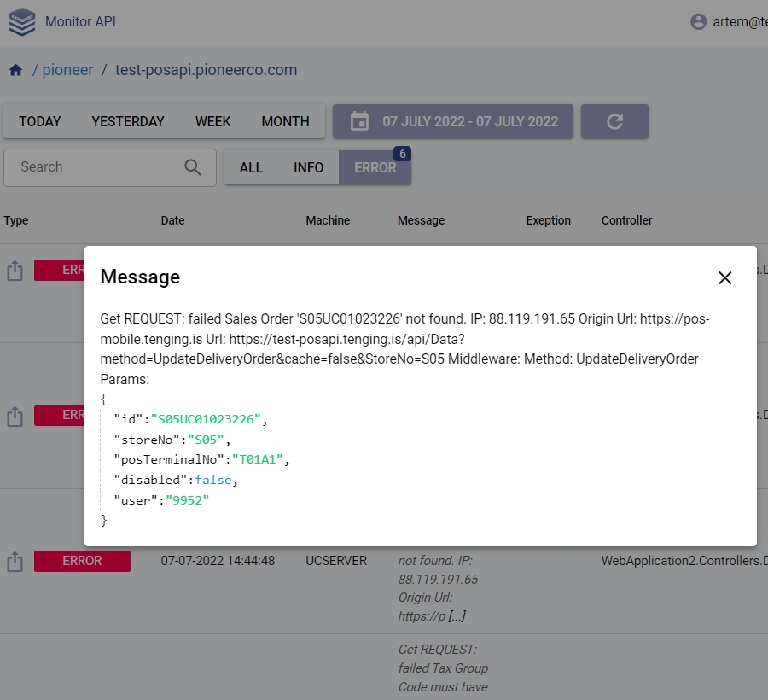The image size is (768, 700).
Task: Choose the TODAY time range
Action: [x=40, y=121]
